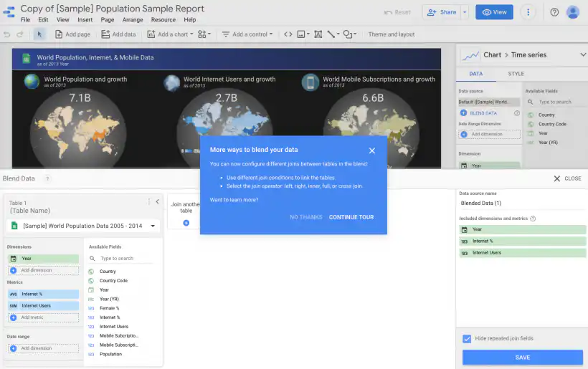Close the blend tour popup with X
The height and width of the screenshot is (369, 588).
(x=371, y=150)
